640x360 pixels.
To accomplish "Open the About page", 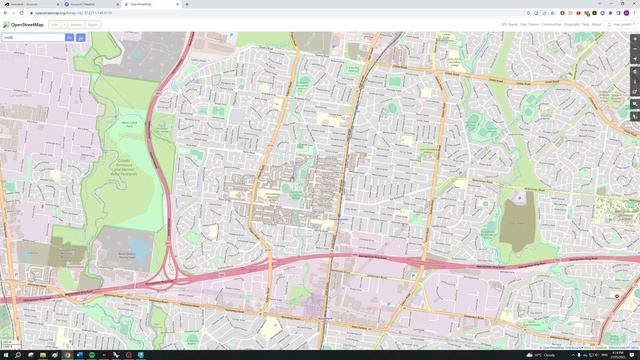I will (x=596, y=24).
